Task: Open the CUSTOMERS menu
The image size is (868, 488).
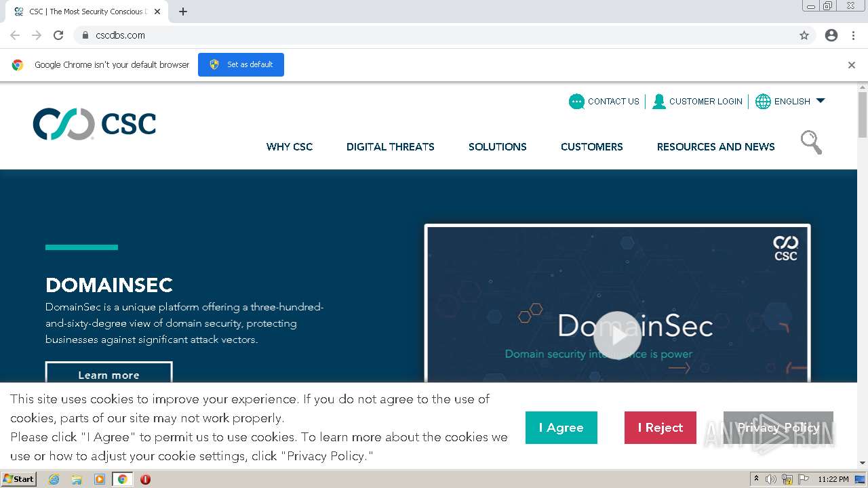Action: (x=592, y=146)
